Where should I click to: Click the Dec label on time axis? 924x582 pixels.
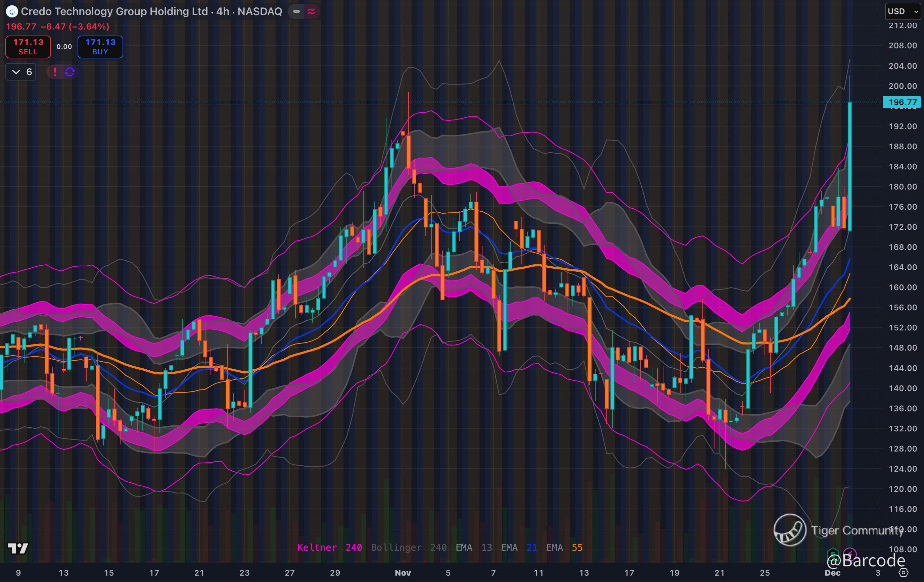tap(832, 573)
